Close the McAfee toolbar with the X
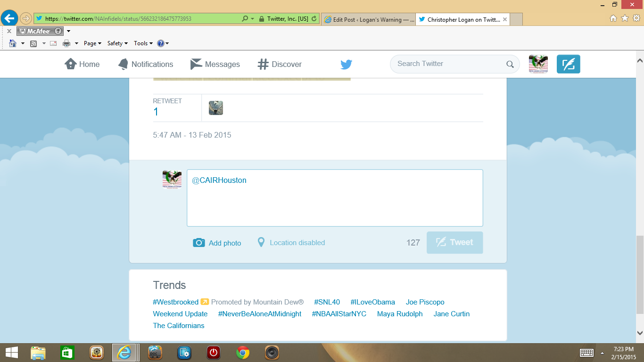This screenshot has height=362, width=644. click(9, 31)
